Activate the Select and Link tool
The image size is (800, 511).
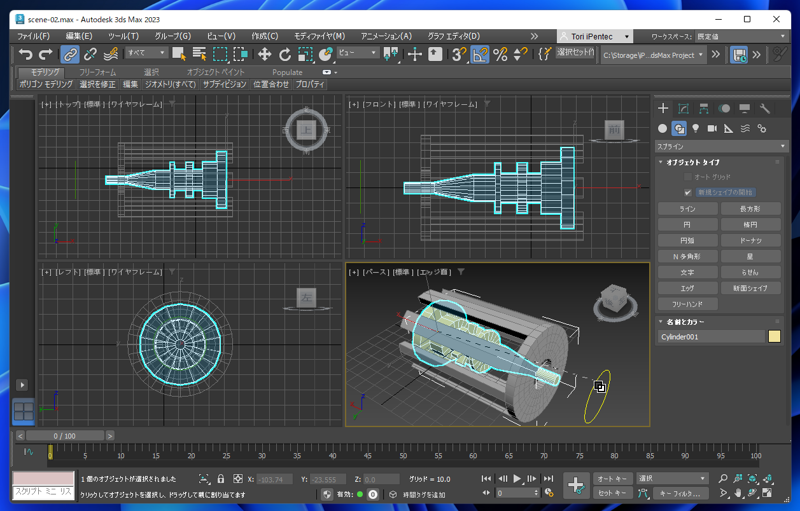(69, 54)
